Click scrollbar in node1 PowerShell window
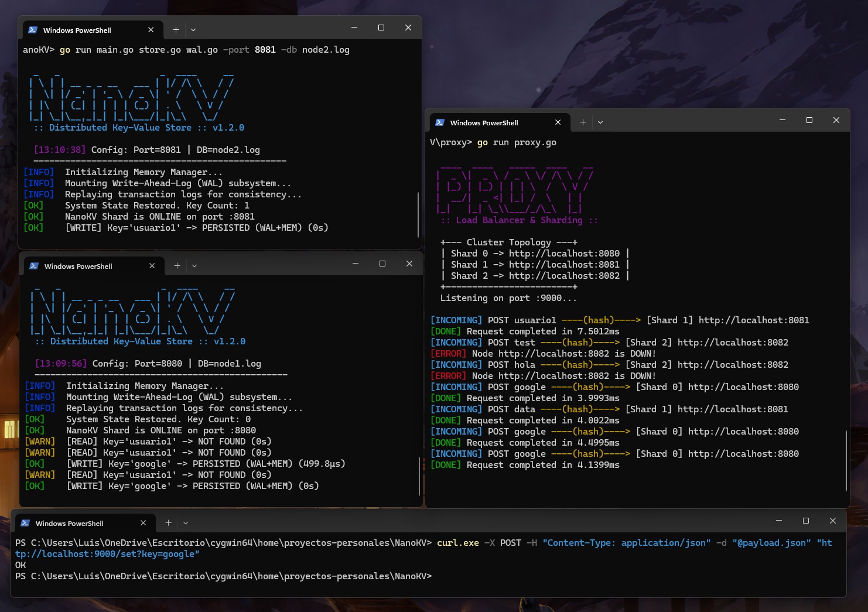Image resolution: width=868 pixels, height=612 pixels. click(419, 476)
